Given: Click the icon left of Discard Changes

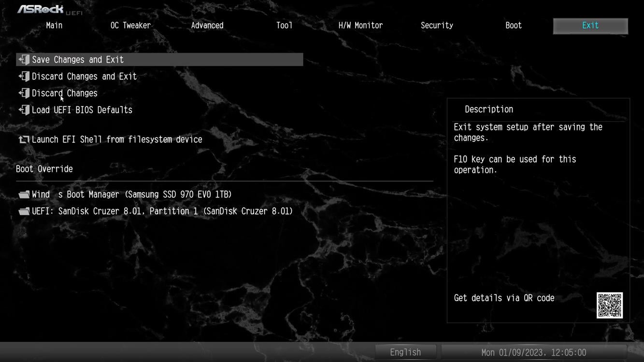Looking at the screenshot, I should (x=24, y=93).
